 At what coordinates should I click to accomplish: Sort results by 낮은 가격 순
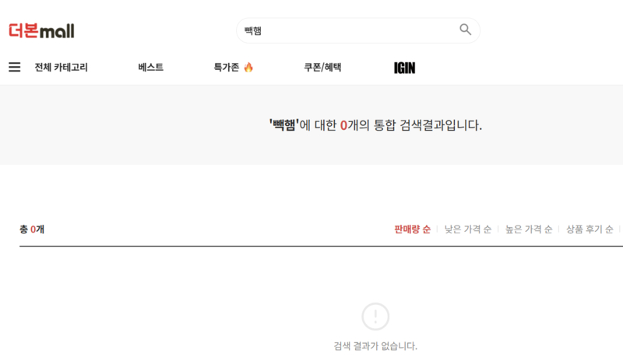tap(467, 229)
